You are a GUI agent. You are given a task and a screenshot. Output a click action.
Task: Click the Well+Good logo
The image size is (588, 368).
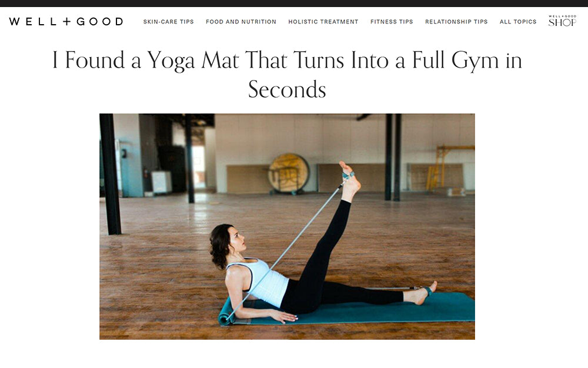[66, 21]
